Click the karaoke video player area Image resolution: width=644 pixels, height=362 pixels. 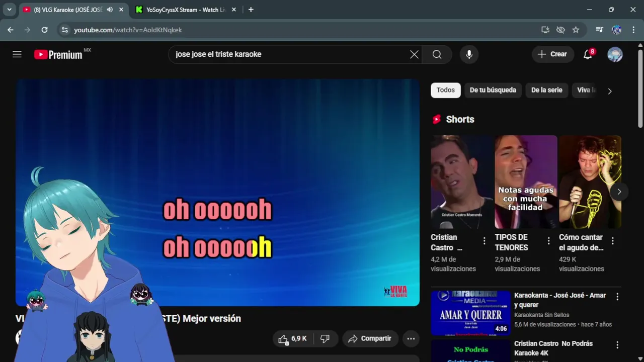217,192
